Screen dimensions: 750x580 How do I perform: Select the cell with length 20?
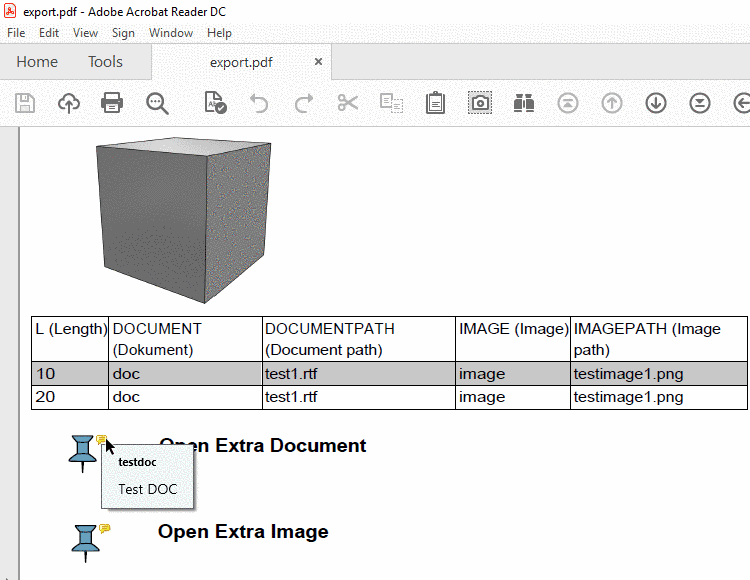coord(70,397)
